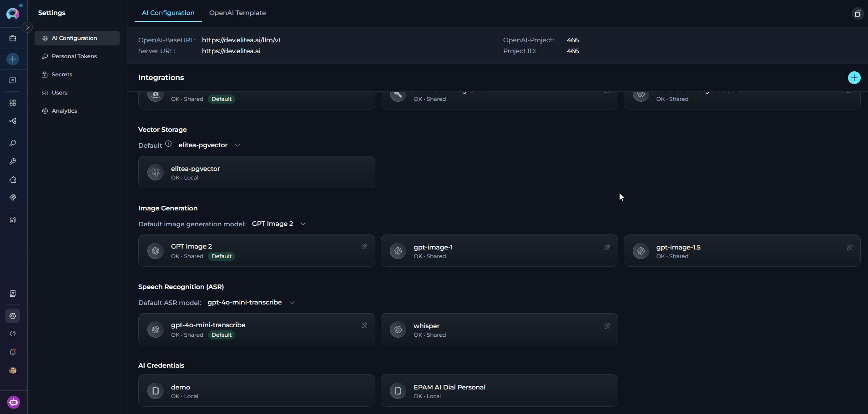Open the notifications bell icon
The height and width of the screenshot is (414, 868).
click(13, 352)
